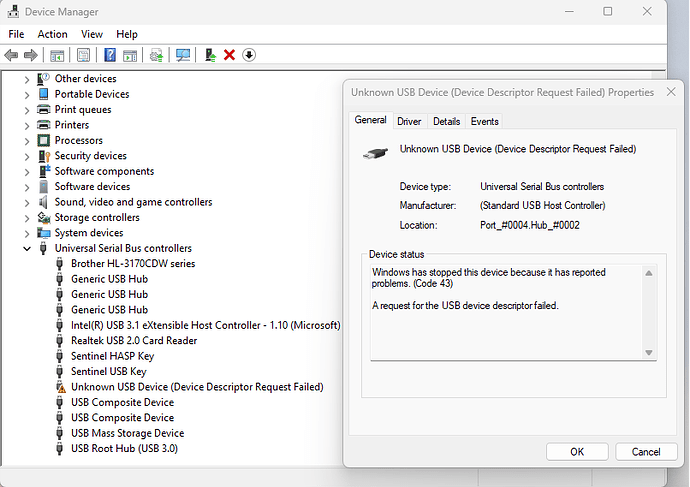Click the Storage controllers category icon
The height and width of the screenshot is (487, 690).
(x=44, y=217)
